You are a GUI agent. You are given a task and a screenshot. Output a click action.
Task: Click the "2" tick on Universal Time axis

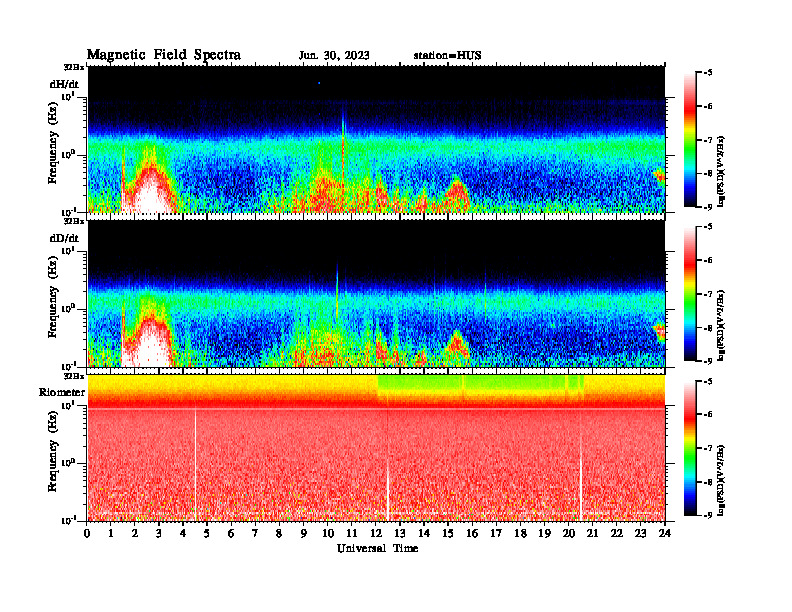click(135, 534)
